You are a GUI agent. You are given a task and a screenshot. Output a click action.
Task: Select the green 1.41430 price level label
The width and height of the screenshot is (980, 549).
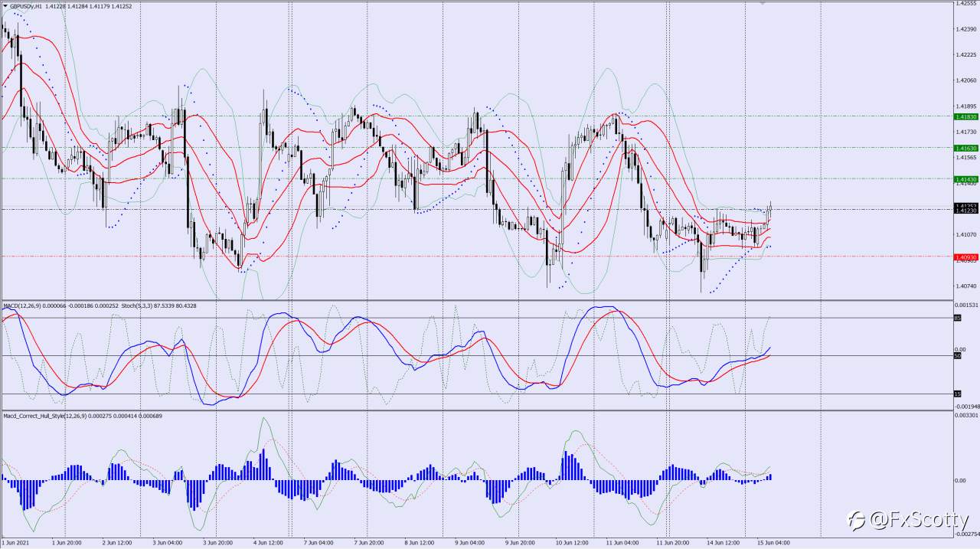[x=965, y=178]
